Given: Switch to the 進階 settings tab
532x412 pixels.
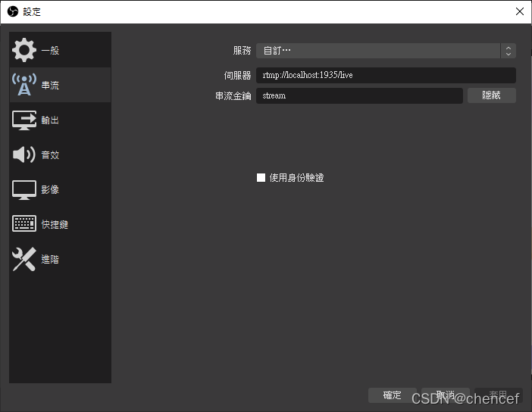Looking at the screenshot, I should click(60, 259).
